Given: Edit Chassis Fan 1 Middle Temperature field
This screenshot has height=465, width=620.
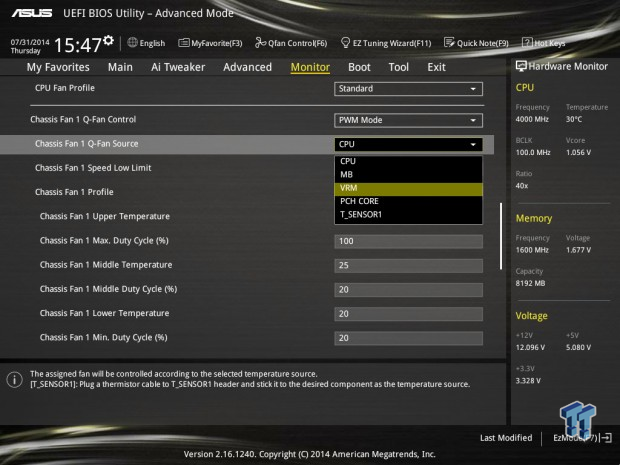Looking at the screenshot, I should coord(408,265).
